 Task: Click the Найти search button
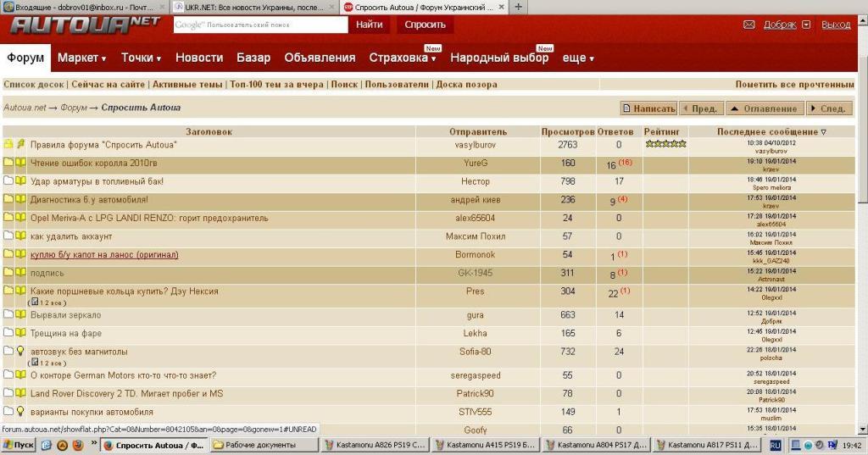coord(370,25)
